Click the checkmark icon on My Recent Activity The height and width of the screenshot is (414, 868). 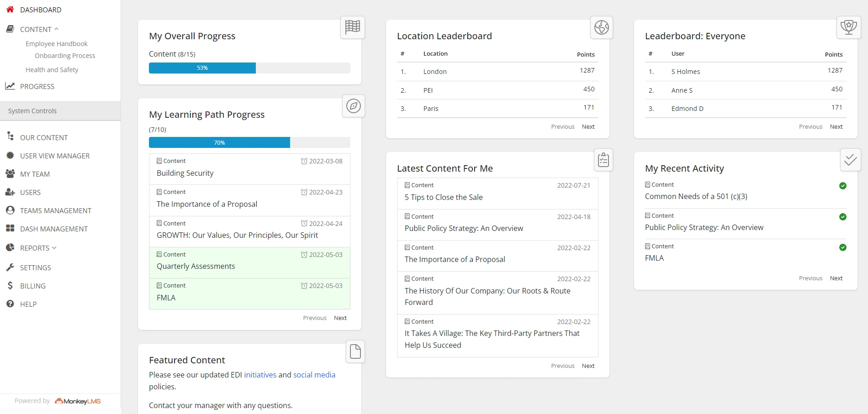point(850,160)
